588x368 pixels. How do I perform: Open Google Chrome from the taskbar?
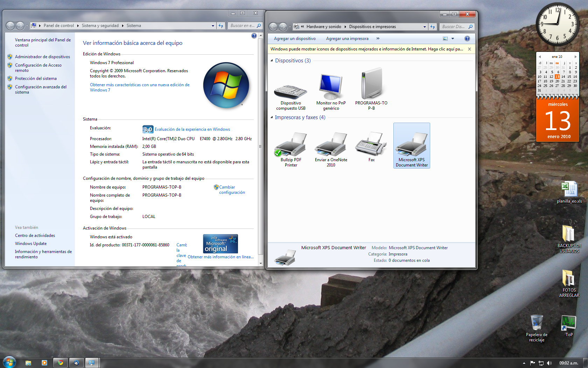61,363
